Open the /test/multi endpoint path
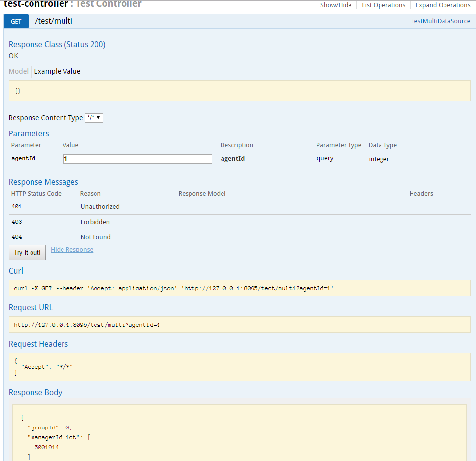Image resolution: width=476 pixels, height=461 pixels. (54, 21)
